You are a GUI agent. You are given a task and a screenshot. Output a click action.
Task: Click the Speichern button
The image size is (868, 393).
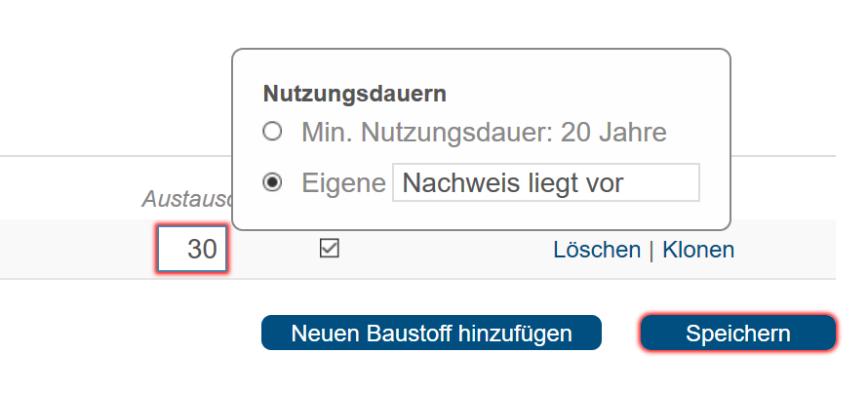click(738, 334)
